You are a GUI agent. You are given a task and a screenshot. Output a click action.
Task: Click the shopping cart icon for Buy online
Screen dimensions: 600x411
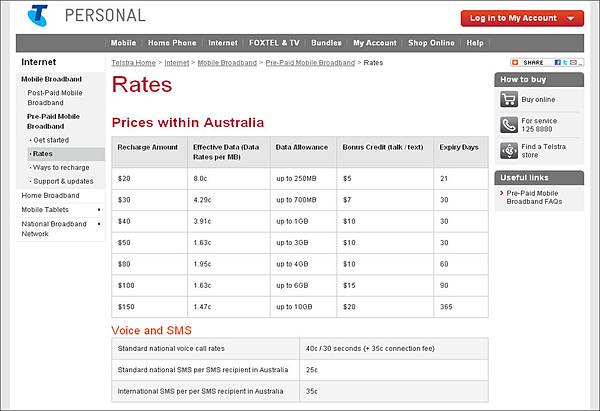(509, 99)
